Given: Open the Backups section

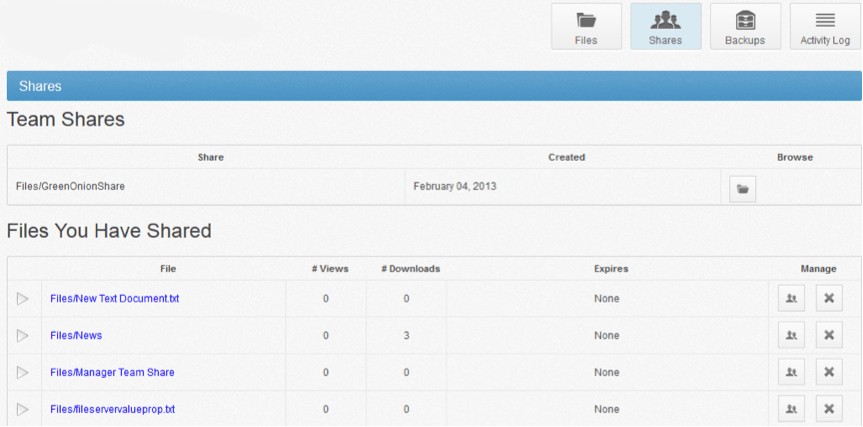Looking at the screenshot, I should tap(745, 26).
